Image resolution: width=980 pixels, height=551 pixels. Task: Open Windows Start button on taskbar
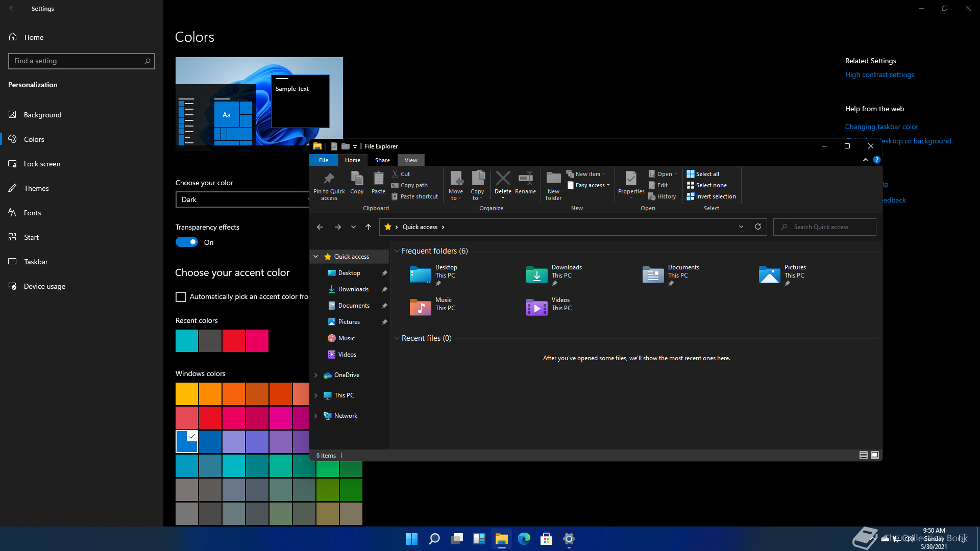[x=411, y=539]
